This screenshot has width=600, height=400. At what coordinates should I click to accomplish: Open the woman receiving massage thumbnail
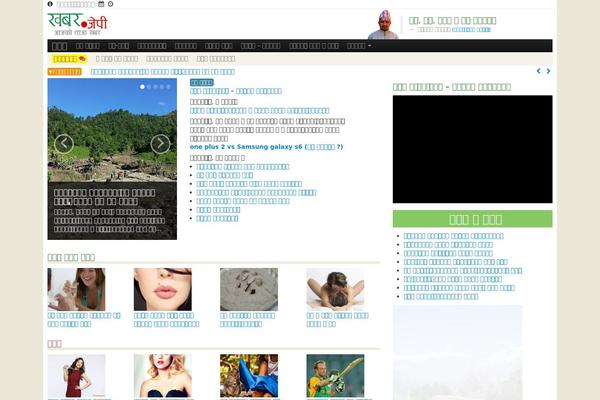[336, 289]
